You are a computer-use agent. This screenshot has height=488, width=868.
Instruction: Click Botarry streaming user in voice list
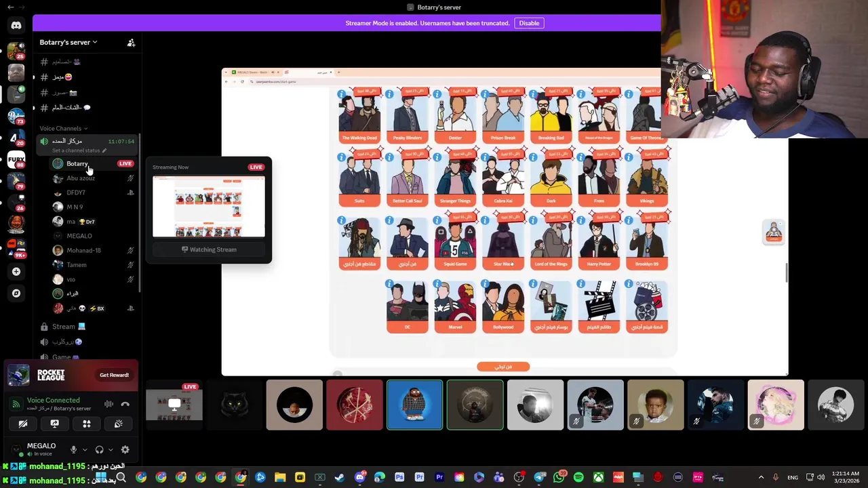point(92,164)
